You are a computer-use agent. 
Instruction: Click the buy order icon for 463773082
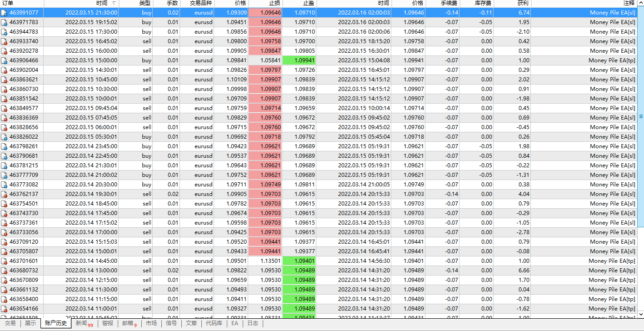click(x=4, y=185)
